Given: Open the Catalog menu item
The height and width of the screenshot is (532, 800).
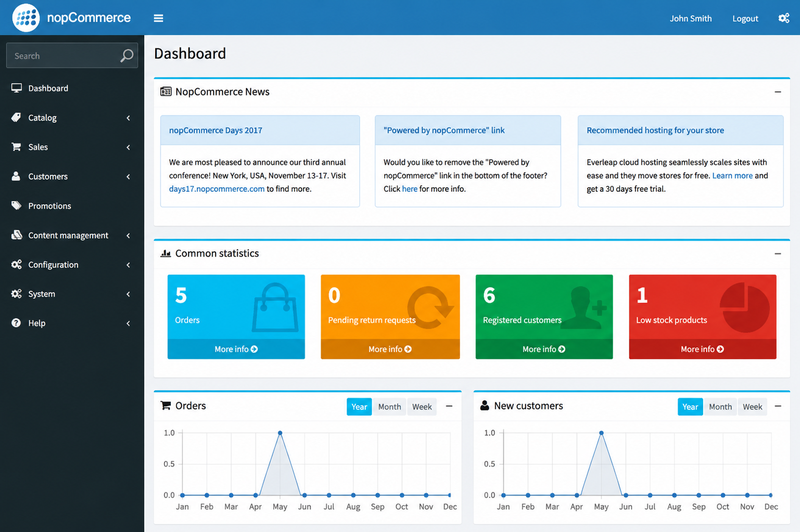Looking at the screenshot, I should click(72, 118).
